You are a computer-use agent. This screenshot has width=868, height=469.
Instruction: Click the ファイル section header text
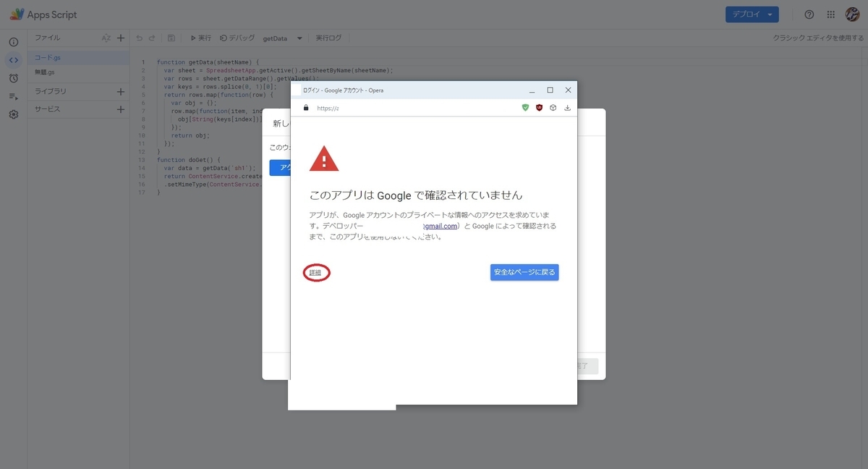point(48,38)
